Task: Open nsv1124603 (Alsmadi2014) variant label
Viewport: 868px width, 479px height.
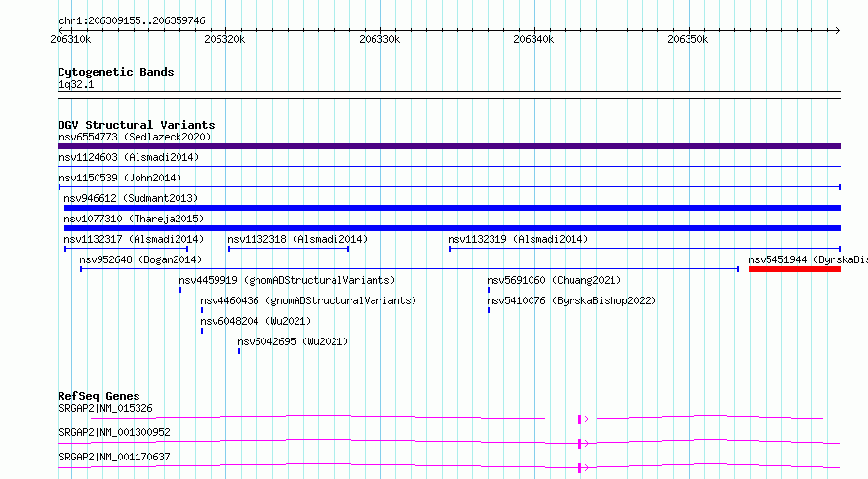Action: [x=129, y=157]
